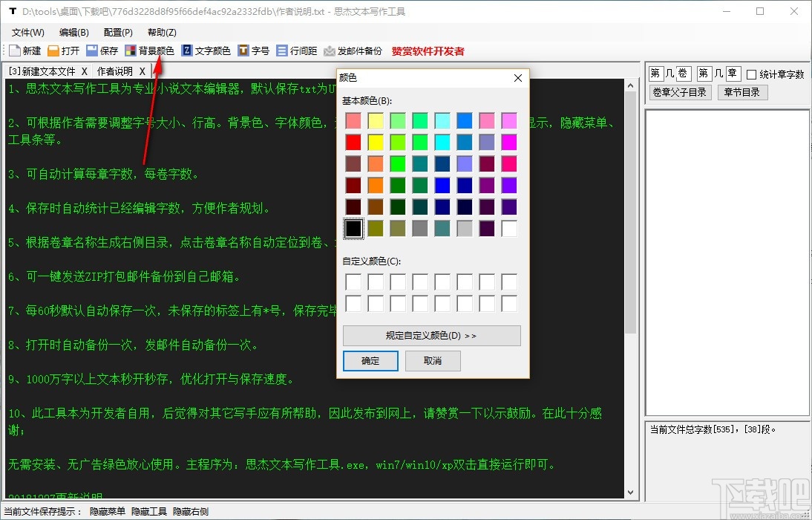Image resolution: width=812 pixels, height=520 pixels.
Task: Click the 章节目录 button
Action: point(742,92)
